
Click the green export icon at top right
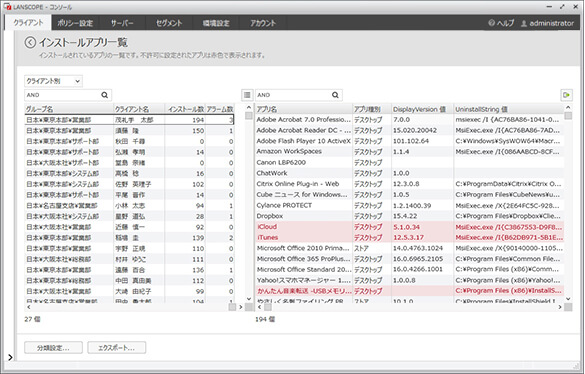[x=567, y=95]
